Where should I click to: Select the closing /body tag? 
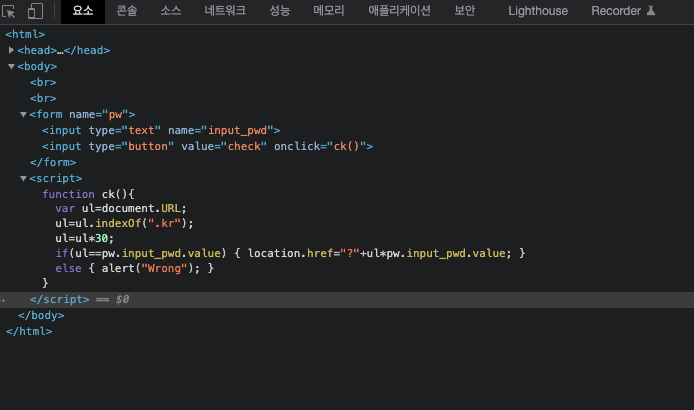point(41,315)
